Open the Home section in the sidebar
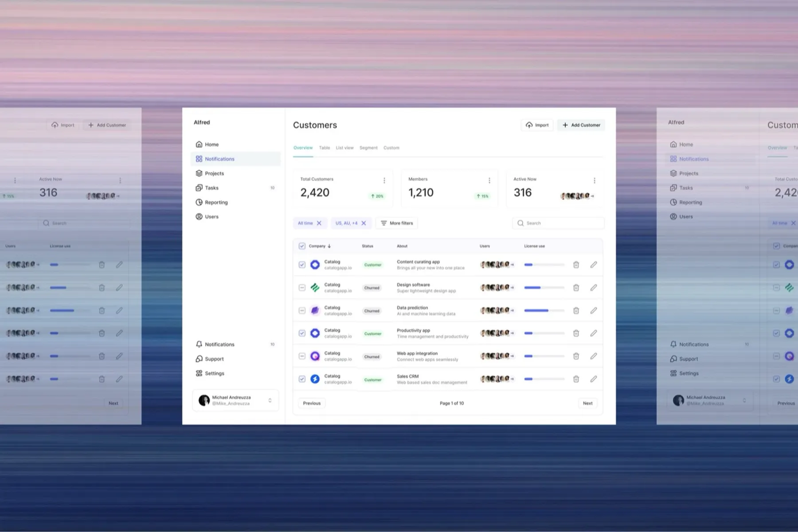 coord(211,144)
